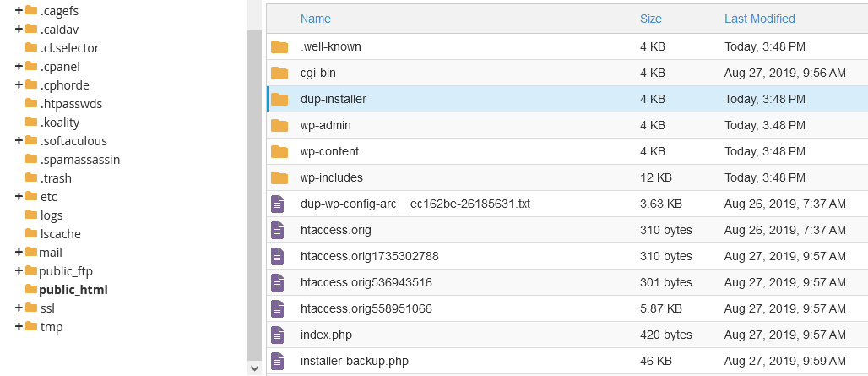Image resolution: width=868 pixels, height=376 pixels.
Task: Sort files by Last Modified column
Action: tap(759, 19)
